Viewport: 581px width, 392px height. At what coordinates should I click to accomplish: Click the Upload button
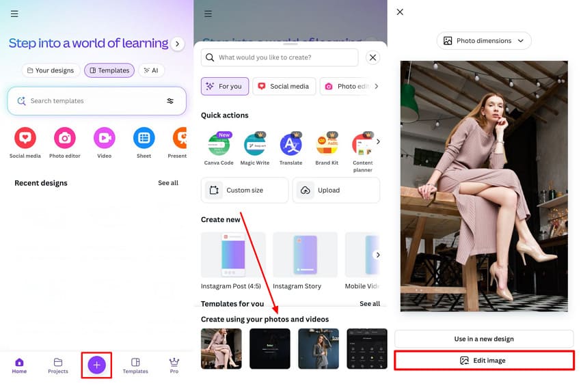pos(336,191)
